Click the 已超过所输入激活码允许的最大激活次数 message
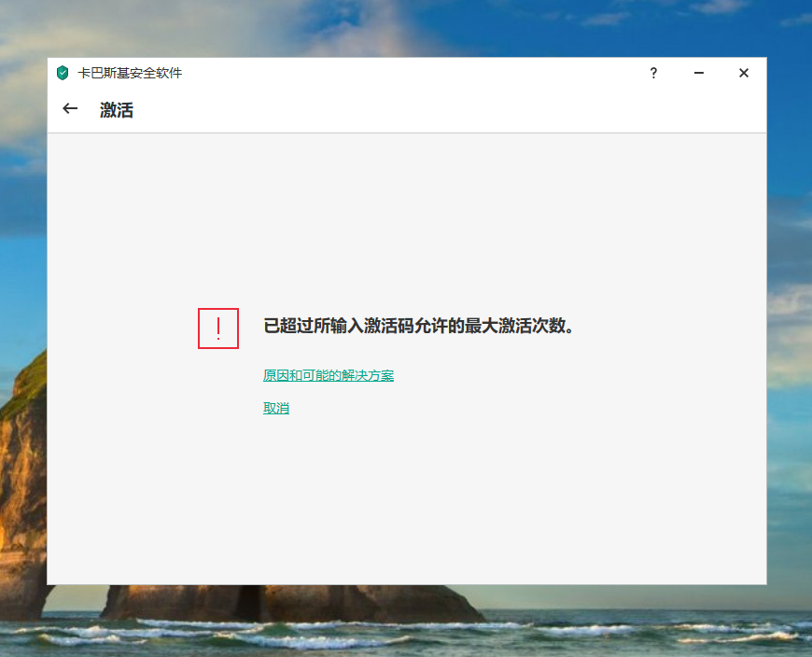The height and width of the screenshot is (657, 812). click(418, 326)
